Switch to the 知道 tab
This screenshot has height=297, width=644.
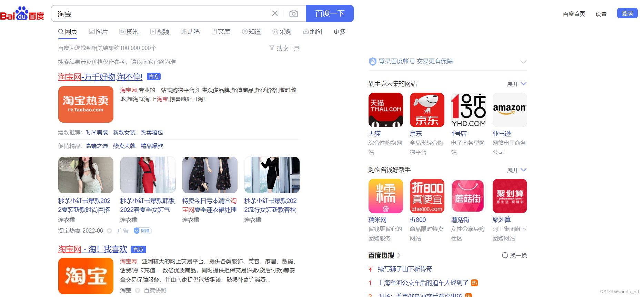[x=251, y=32]
